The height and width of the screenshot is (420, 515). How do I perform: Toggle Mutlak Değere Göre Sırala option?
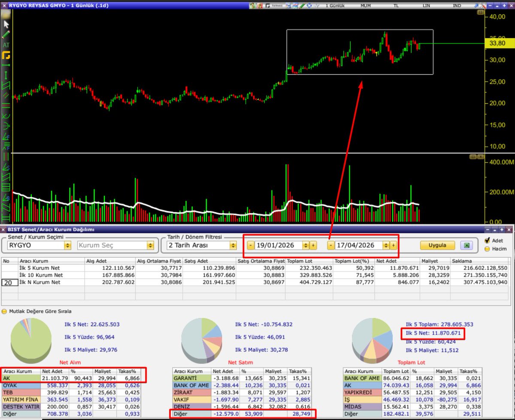[x=4, y=311]
